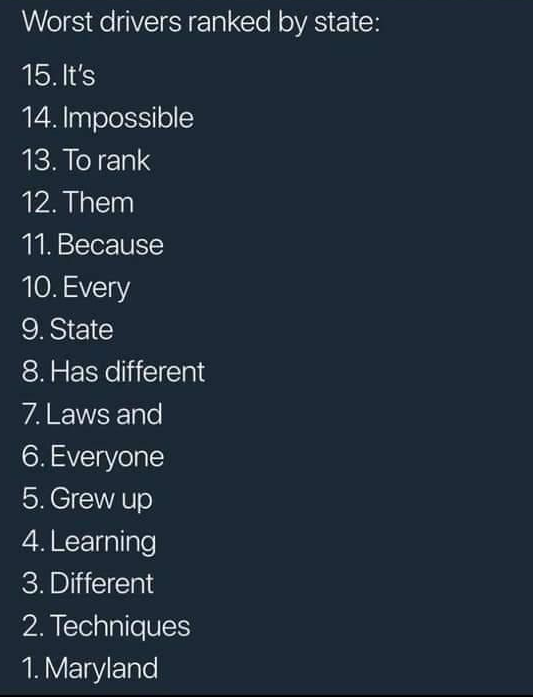533x697 pixels.
Task: Select the line '11. Because'
Action: tap(92, 244)
